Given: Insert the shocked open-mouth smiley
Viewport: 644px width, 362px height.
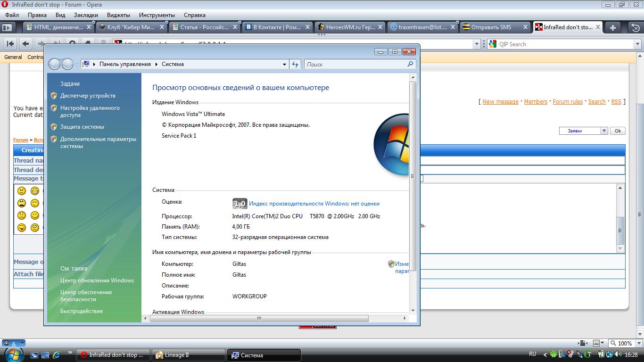Looking at the screenshot, I should (x=22, y=203).
